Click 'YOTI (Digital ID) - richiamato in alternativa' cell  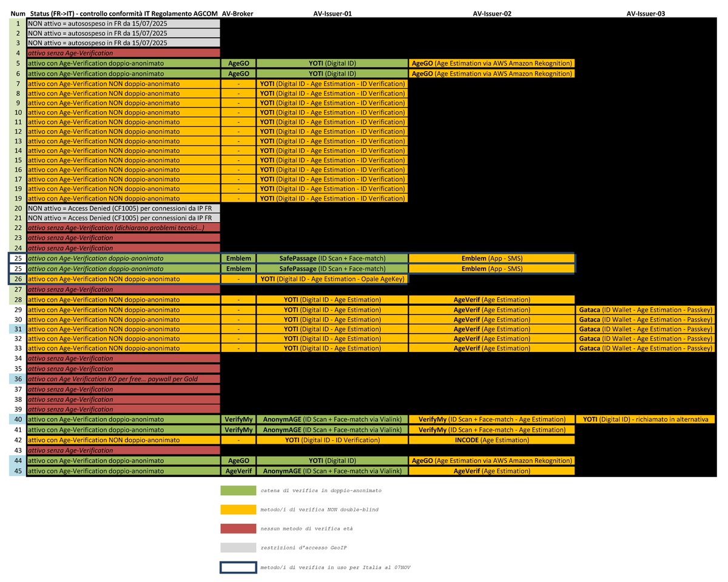[x=645, y=419]
